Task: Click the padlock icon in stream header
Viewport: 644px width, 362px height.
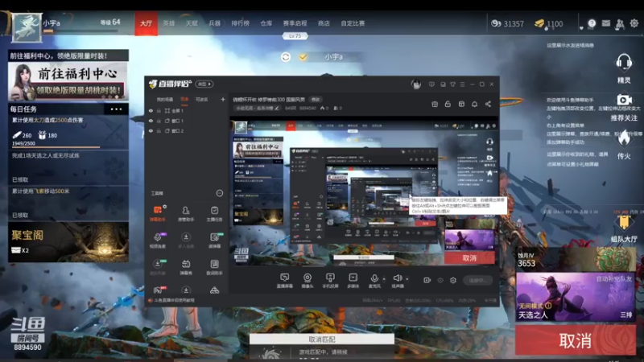Action: (448, 105)
